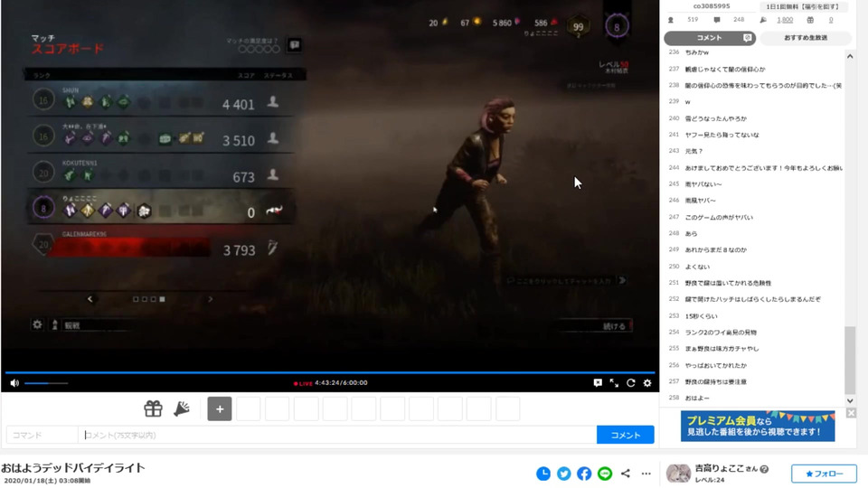Select SHUN player row score 4 401
This screenshot has height=488, width=868.
161,100
